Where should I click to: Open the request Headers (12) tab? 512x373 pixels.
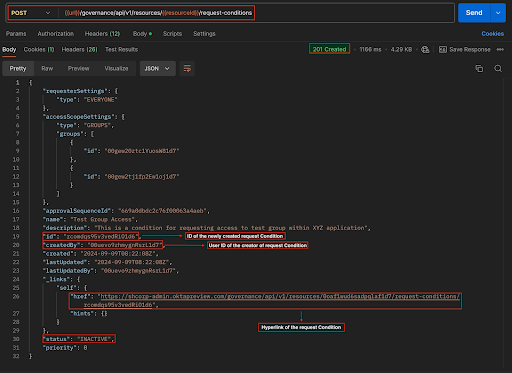102,34
